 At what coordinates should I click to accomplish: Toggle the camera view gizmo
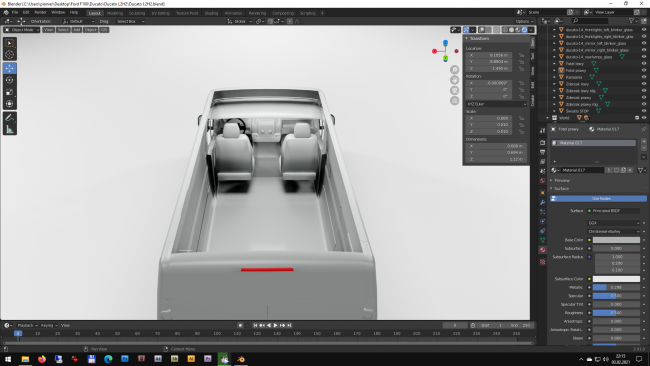tap(454, 90)
